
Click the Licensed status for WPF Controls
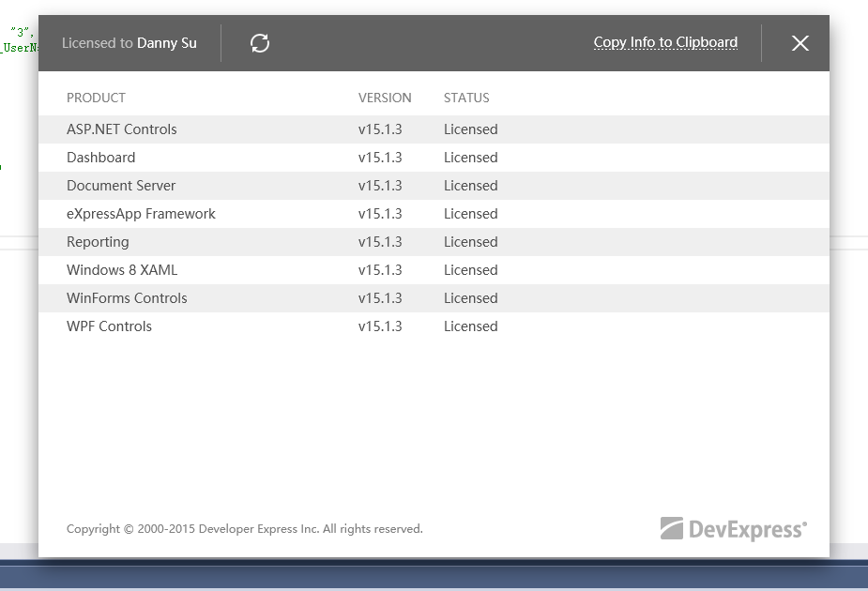point(470,326)
